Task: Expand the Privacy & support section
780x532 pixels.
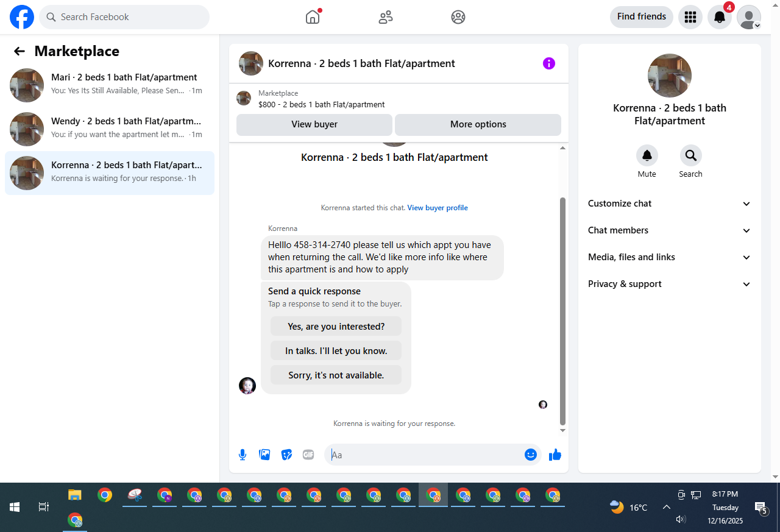Action: (670, 284)
